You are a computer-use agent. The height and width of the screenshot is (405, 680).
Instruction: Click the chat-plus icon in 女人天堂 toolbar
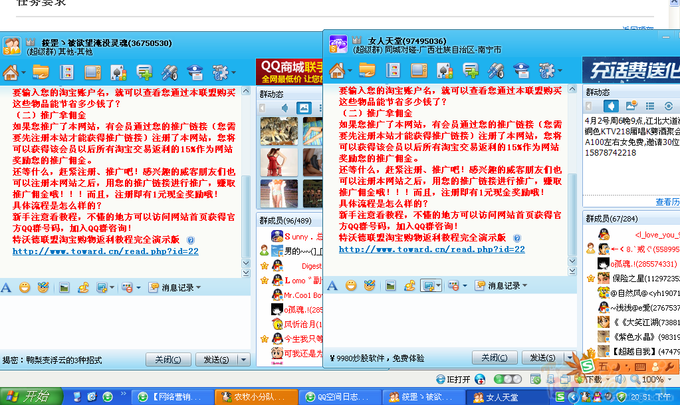pyautogui.click(x=471, y=70)
